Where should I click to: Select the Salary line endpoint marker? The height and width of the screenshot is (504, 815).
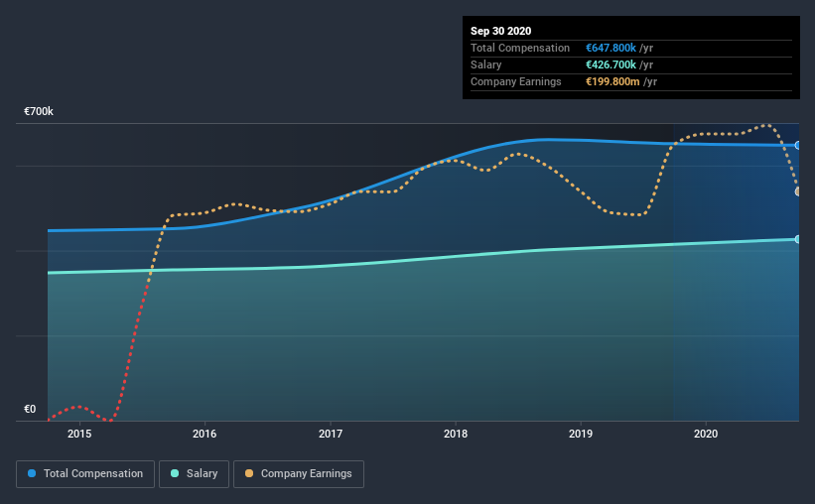798,239
